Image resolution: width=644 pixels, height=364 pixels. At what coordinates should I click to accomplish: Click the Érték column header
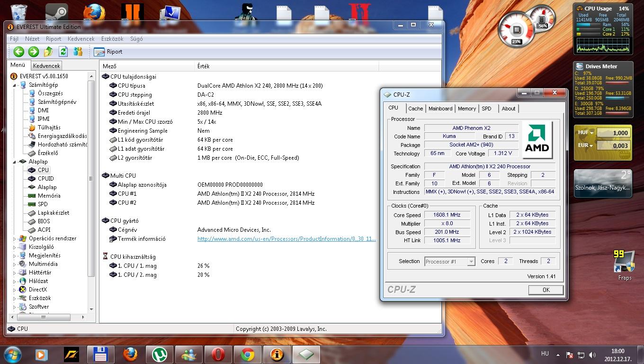286,66
